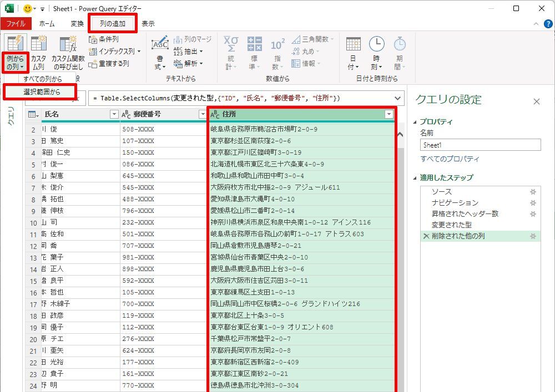Viewport: 555px width, 392px height.
Task: Collapse the プロパティ section
Action: click(416, 122)
